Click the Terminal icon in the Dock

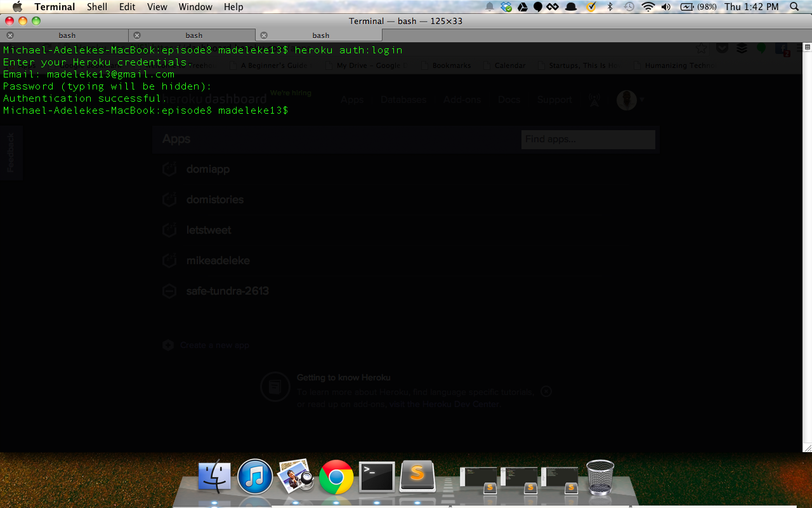(x=377, y=477)
